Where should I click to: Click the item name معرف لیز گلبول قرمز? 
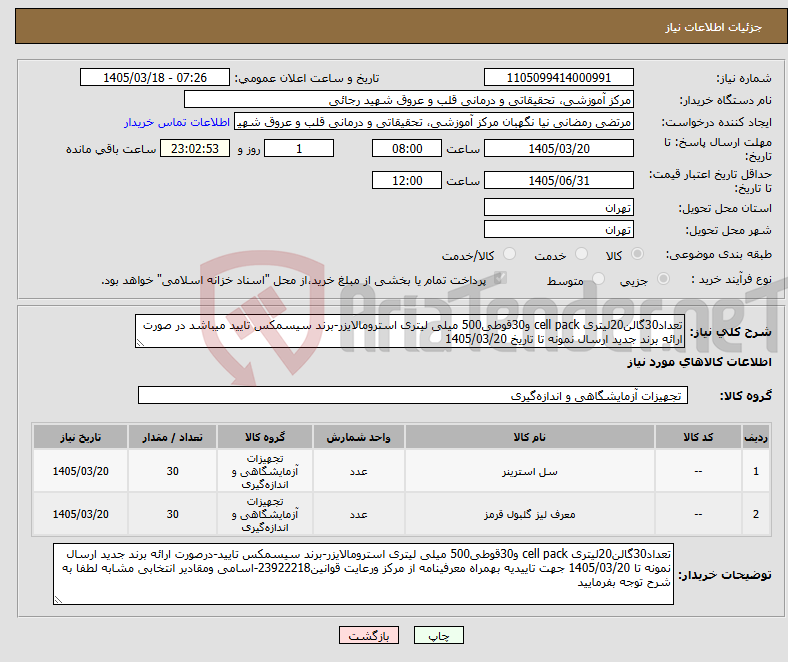[x=530, y=514]
